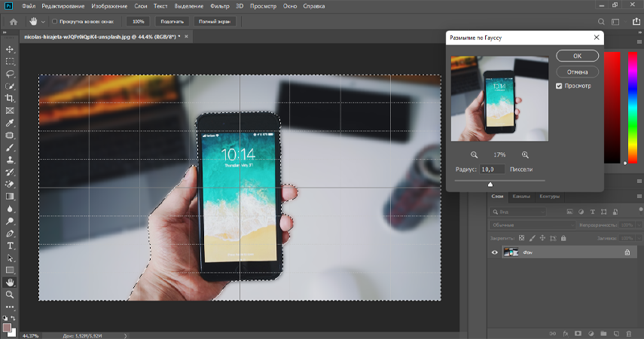644x339 pixels.
Task: Select the Horizontal Type tool
Action: coord(10,246)
